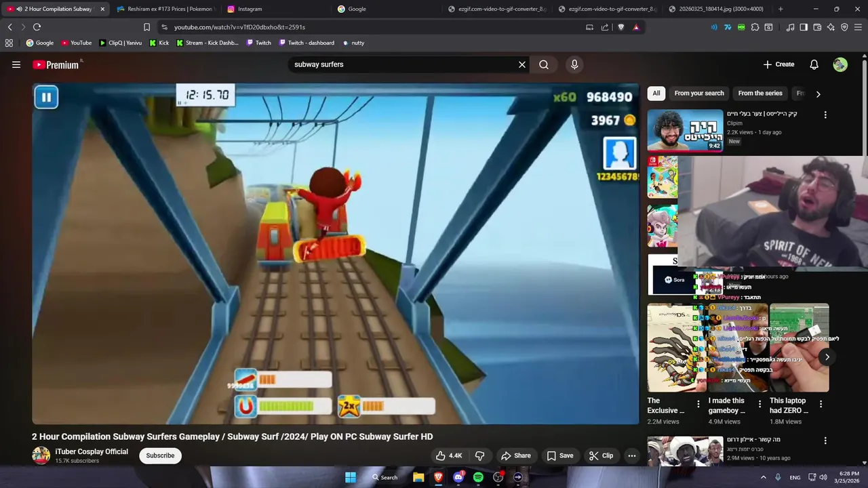This screenshot has width=868, height=488.
Task: Expand the Create dropdown
Action: click(x=778, y=64)
